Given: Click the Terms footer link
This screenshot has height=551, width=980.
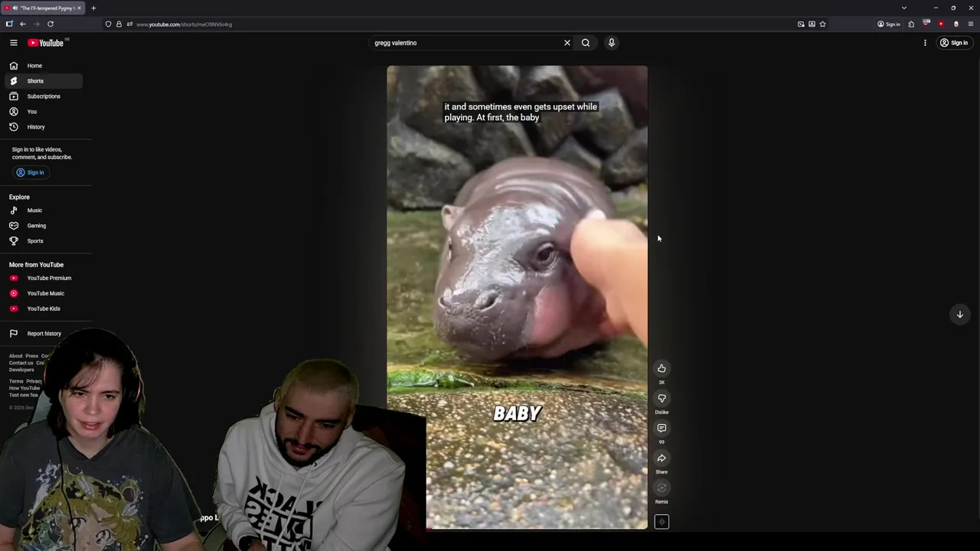Looking at the screenshot, I should (x=16, y=381).
